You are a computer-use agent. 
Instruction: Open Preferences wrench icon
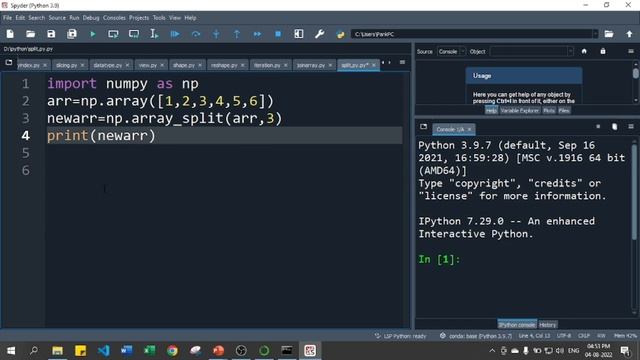point(320,34)
